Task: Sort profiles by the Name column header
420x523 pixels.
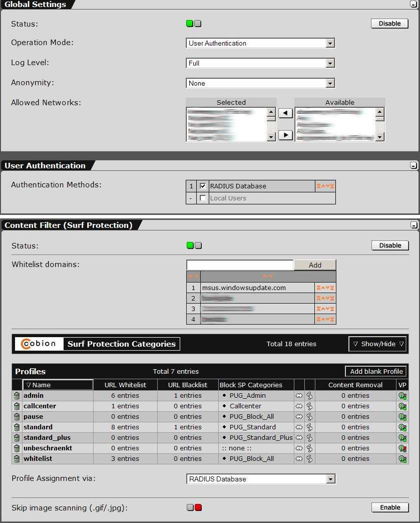Action: (x=58, y=385)
